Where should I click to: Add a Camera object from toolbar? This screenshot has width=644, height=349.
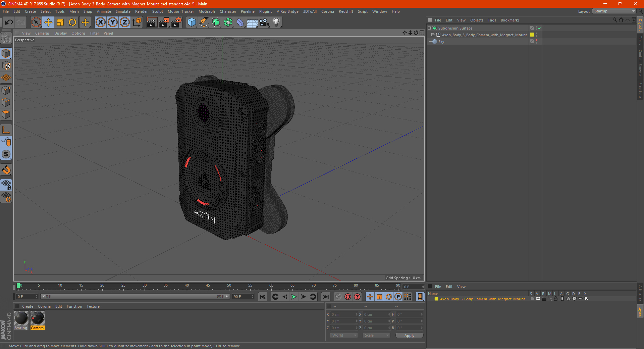pos(264,22)
